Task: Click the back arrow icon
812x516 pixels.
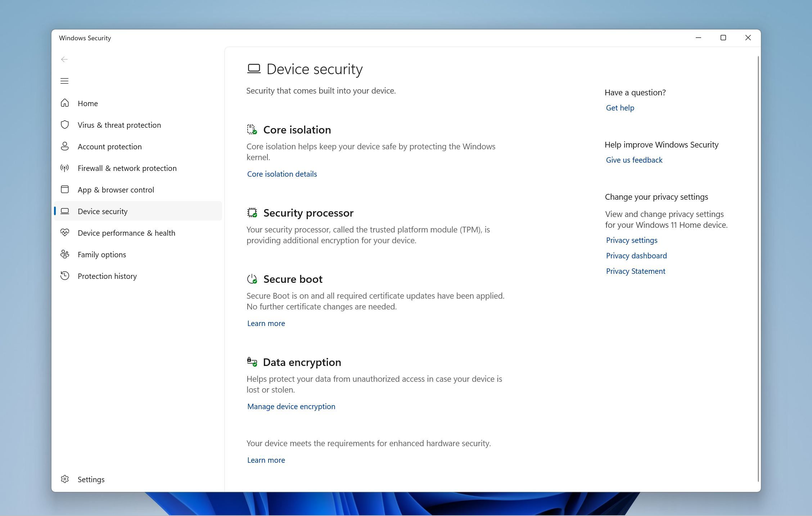Action: coord(64,59)
